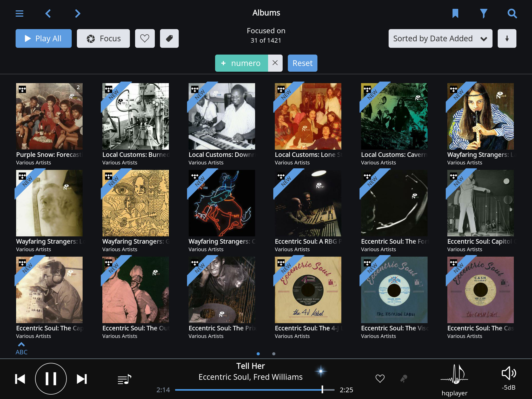Open Local Customs: Lone Star album cover
The width and height of the screenshot is (532, 399).
tap(308, 116)
